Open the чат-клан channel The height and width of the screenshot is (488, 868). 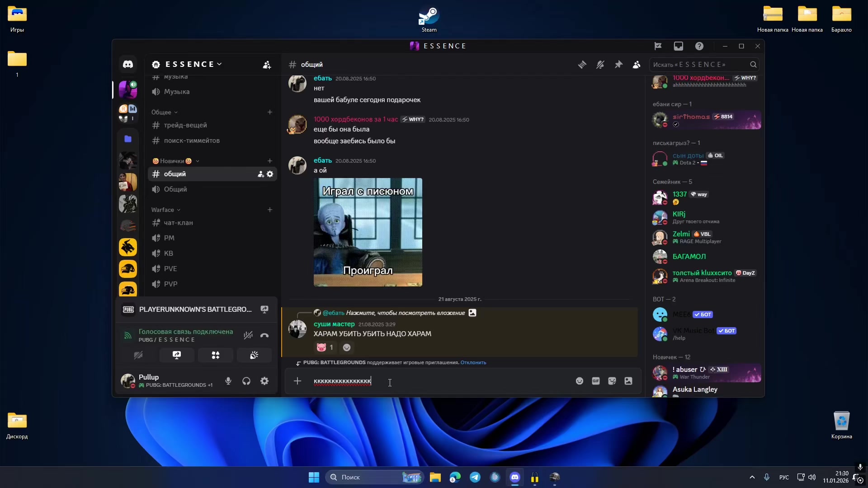click(x=212, y=223)
